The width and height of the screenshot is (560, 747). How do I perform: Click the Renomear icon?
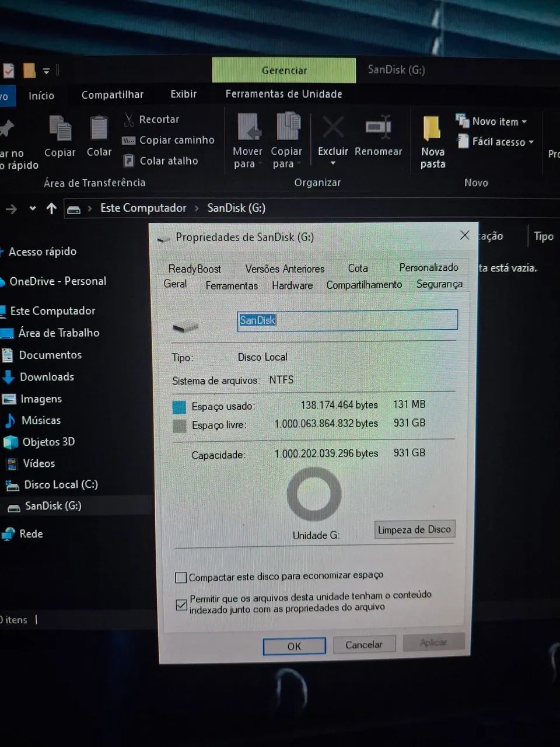[378, 127]
